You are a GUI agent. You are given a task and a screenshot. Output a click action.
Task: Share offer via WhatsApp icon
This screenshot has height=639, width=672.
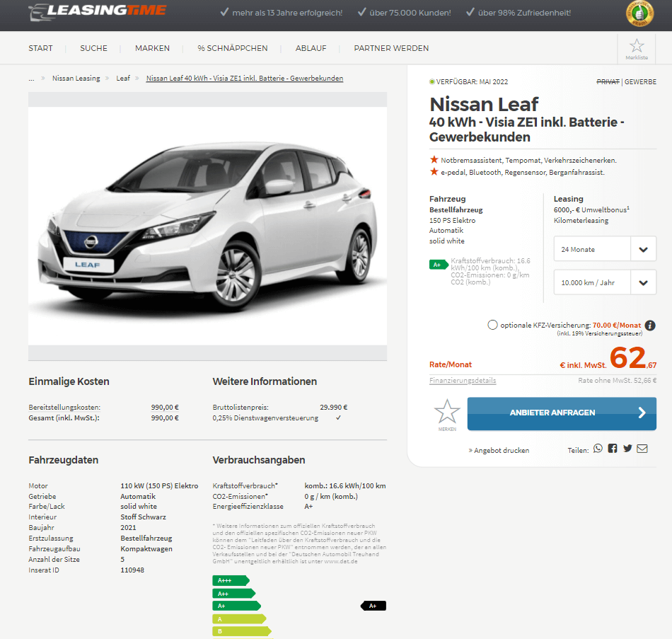pos(598,449)
